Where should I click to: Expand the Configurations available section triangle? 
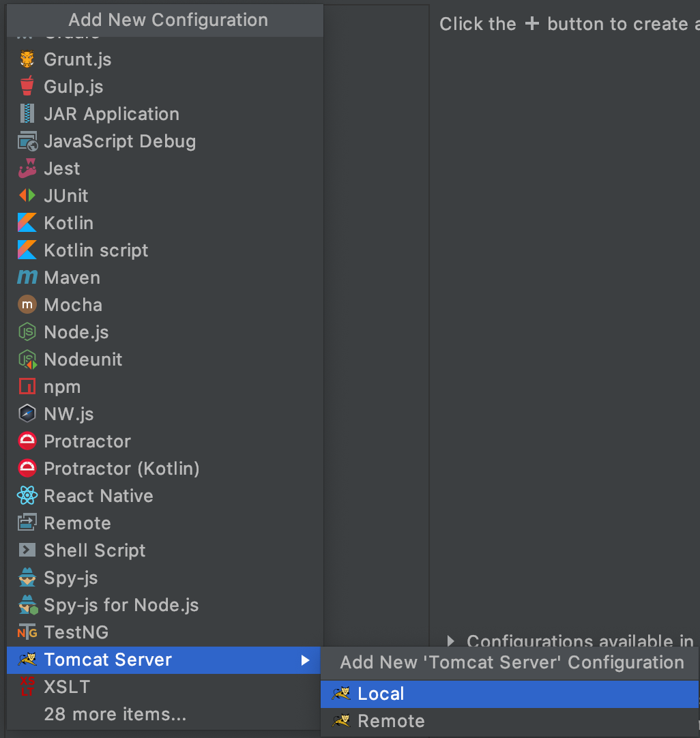point(452,641)
